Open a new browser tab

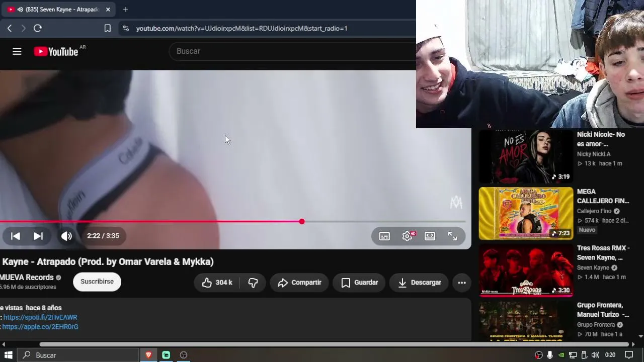(x=125, y=10)
